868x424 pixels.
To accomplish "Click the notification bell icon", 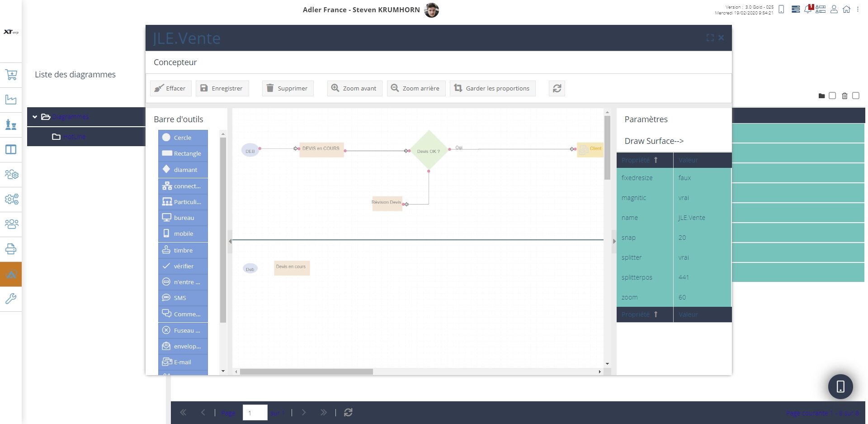I will point(808,9).
